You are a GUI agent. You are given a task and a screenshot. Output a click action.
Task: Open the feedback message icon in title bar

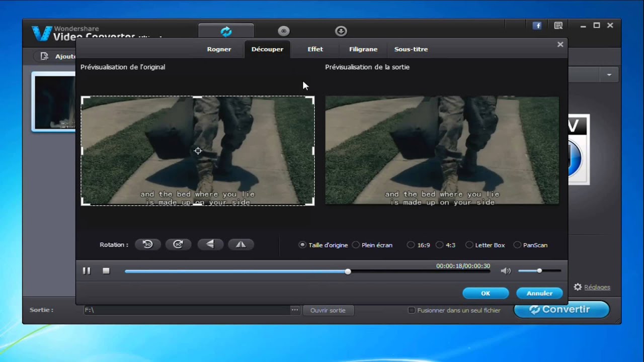pos(558,26)
